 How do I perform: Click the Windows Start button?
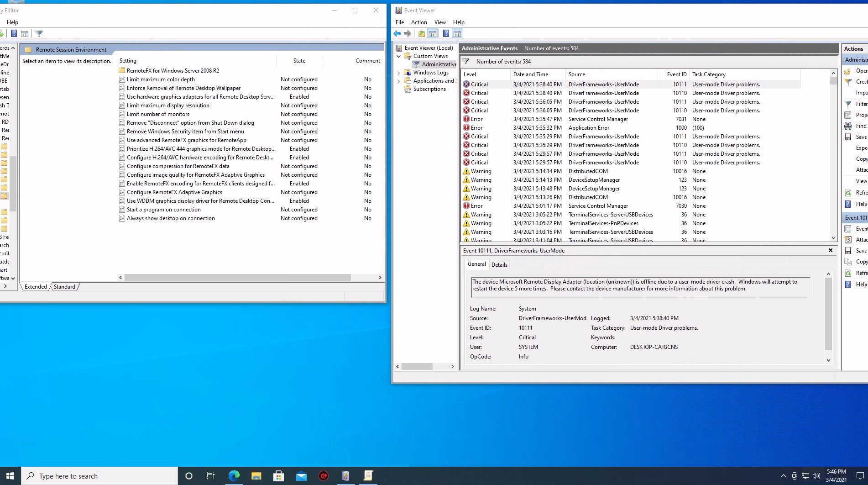pyautogui.click(x=10, y=476)
